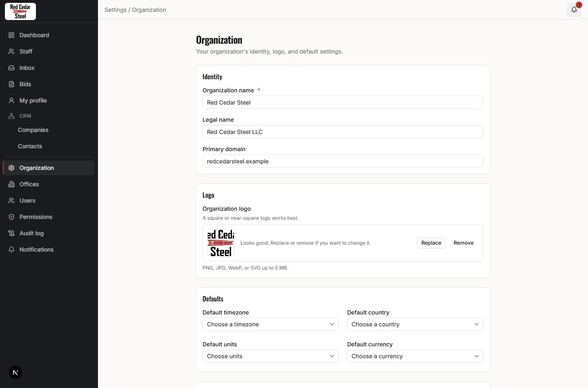Go to Companies in the CRM menu
Viewport: 588px width, 388px height.
[33, 130]
